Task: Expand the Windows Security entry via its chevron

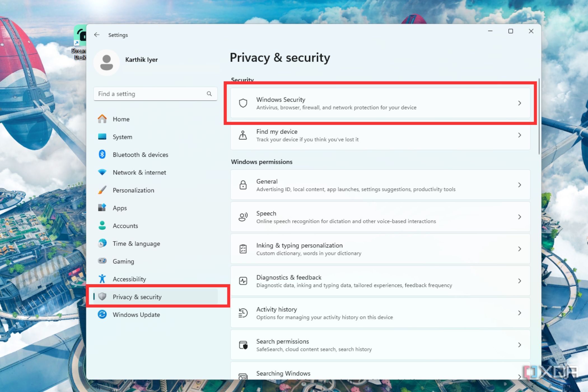Action: click(x=520, y=103)
